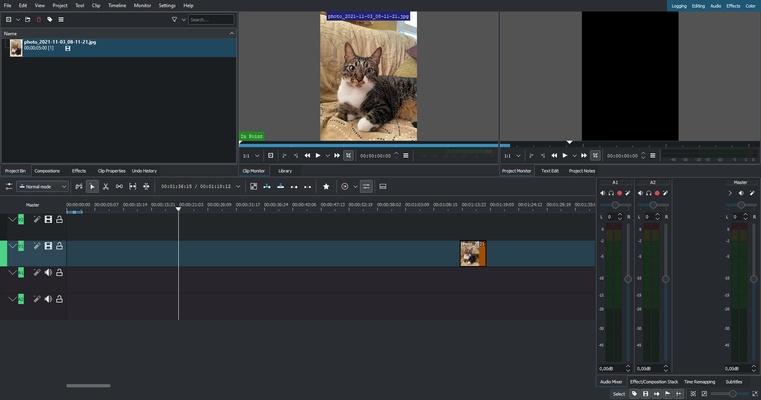
Task: Open the Timeline menu
Action: [117, 5]
